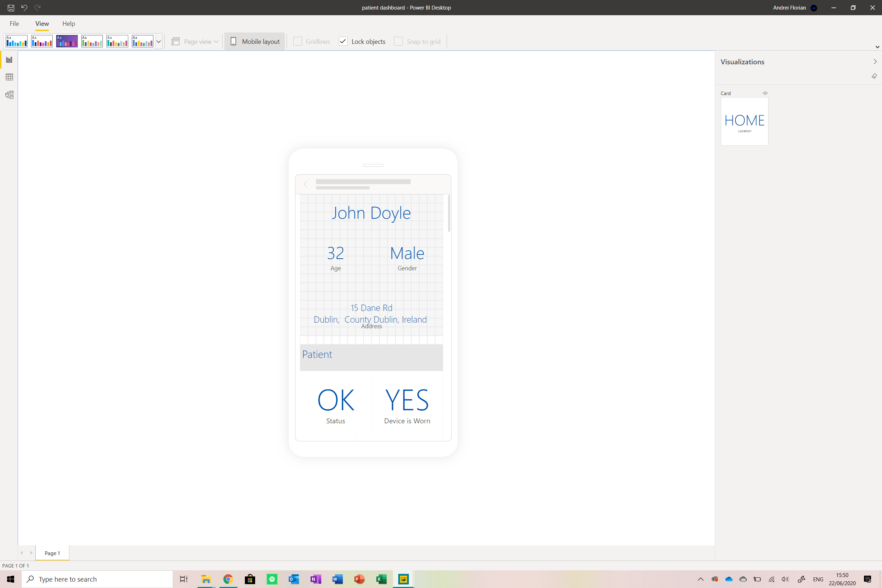
Task: Switch to Data view icon
Action: click(x=10, y=77)
